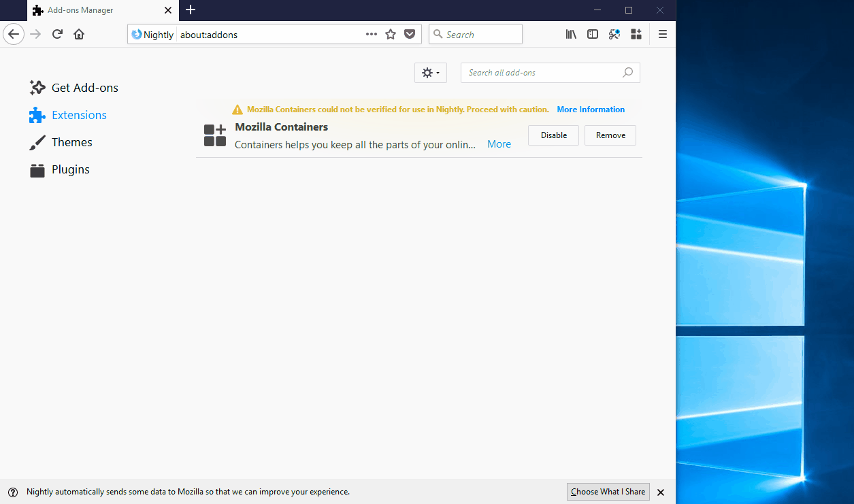Open the gear tools dropdown
Viewport: 854px width, 504px height.
(431, 73)
